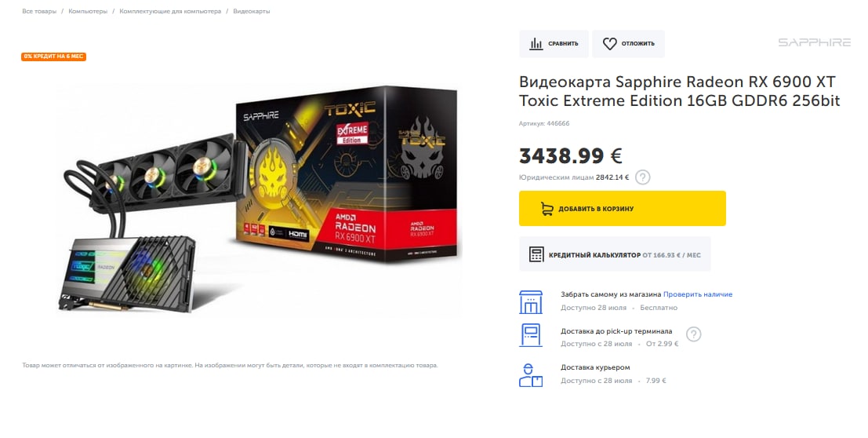Open the Видеокарты breadcrumb
868x438 pixels.
252,11
